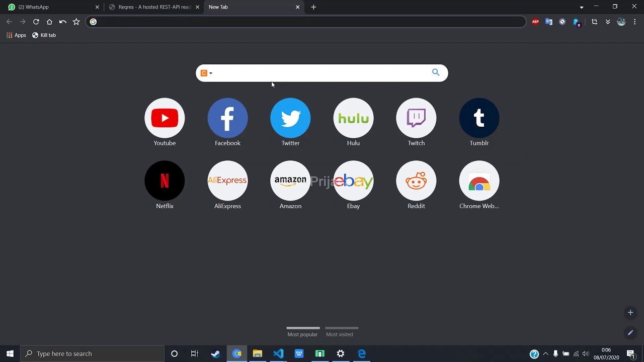The height and width of the screenshot is (362, 644).
Task: Open the Tumblr shortcut tile
Action: coord(479,122)
